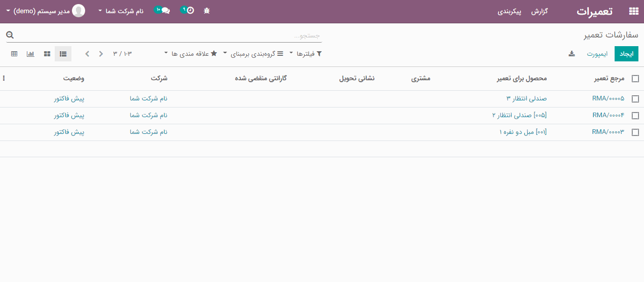Expand the فیلترها filters dropdown
Image resolution: width=644 pixels, height=282 pixels.
(306, 54)
